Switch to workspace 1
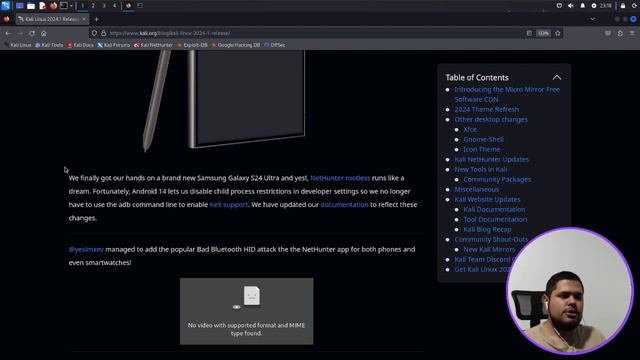The height and width of the screenshot is (360, 640). (x=82, y=6)
